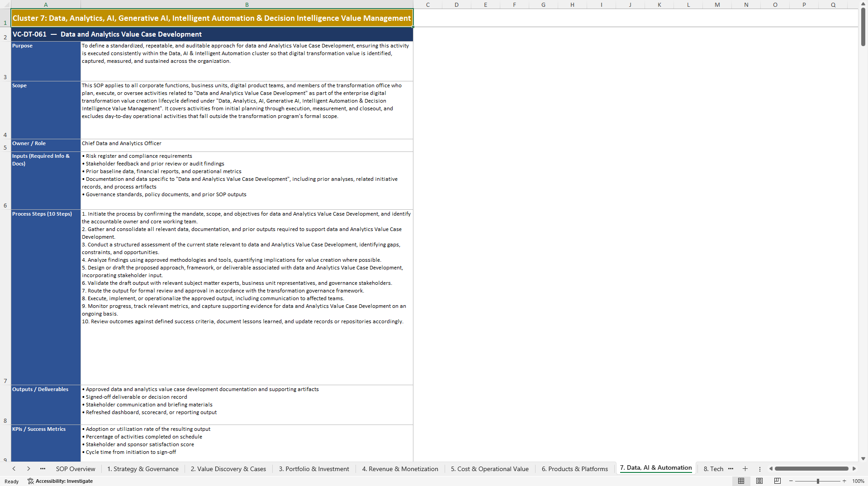Screen dimensions: 868x486
Task: Open 6. Products & Platforms sheet tab
Action: tap(575, 469)
